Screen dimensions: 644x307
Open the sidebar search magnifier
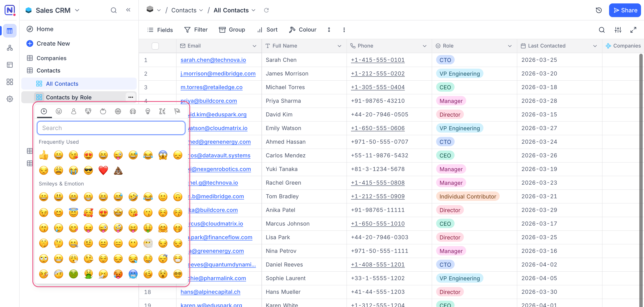114,10
